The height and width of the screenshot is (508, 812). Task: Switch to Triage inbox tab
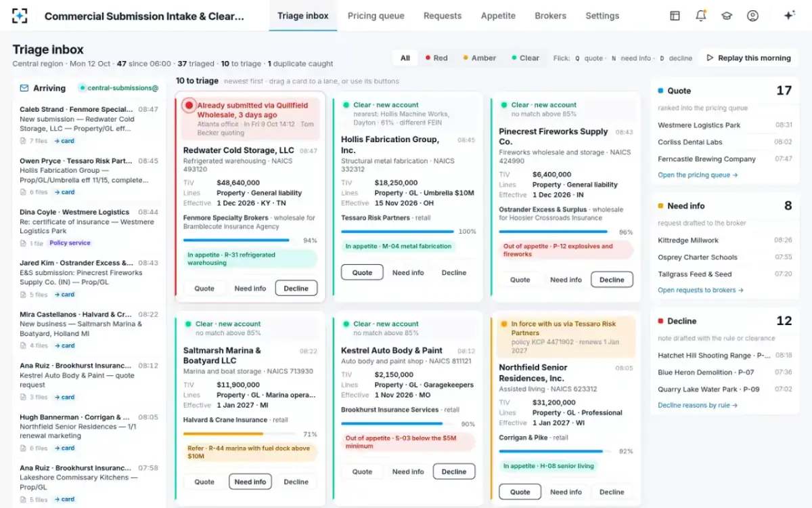click(x=303, y=16)
